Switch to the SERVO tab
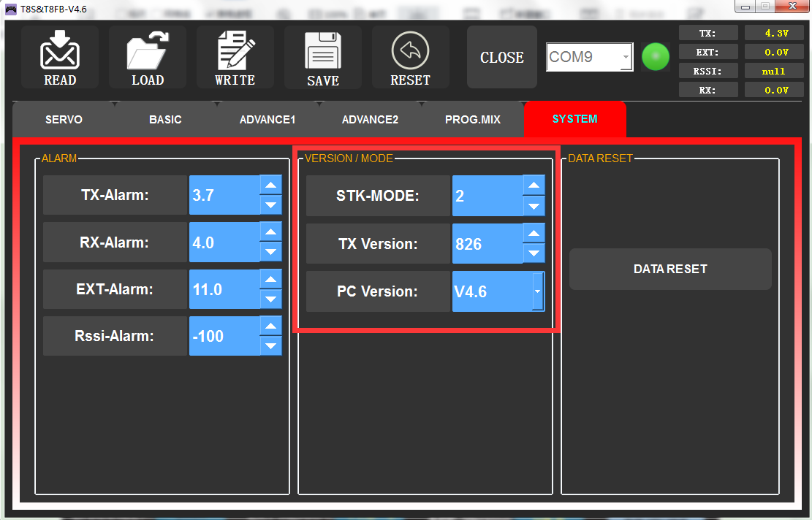812x520 pixels. [x=64, y=119]
